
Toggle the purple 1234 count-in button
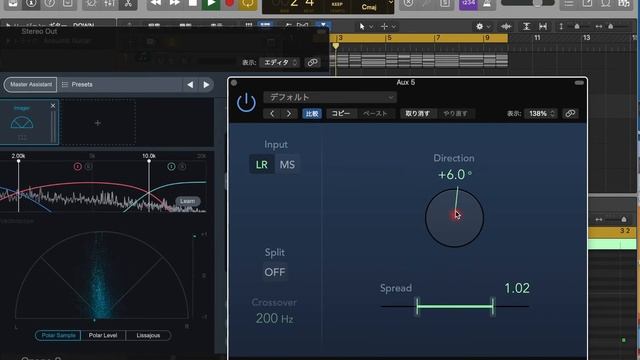(x=468, y=3)
